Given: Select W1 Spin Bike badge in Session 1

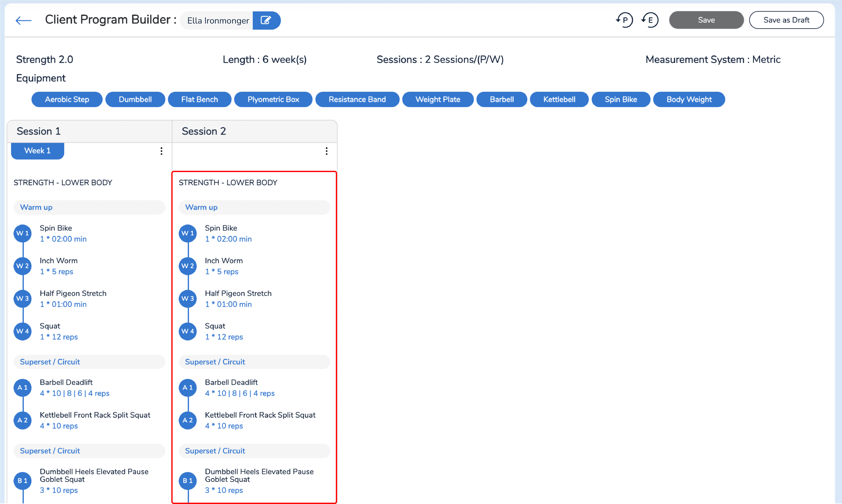Looking at the screenshot, I should tap(23, 233).
